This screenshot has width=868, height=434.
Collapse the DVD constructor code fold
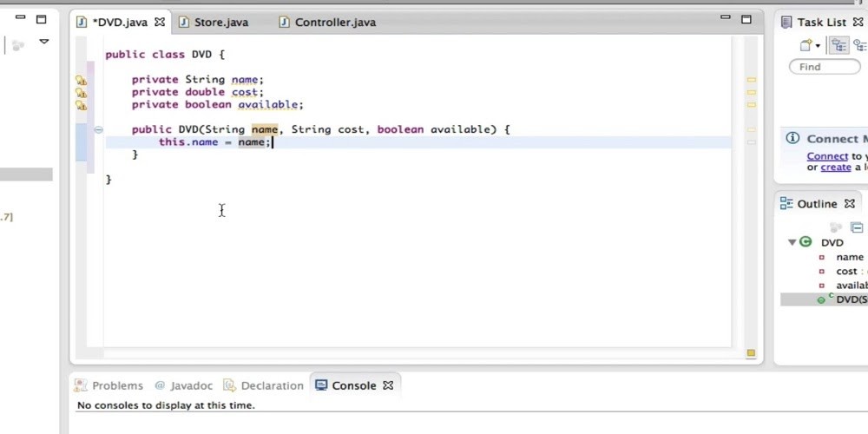(98, 129)
